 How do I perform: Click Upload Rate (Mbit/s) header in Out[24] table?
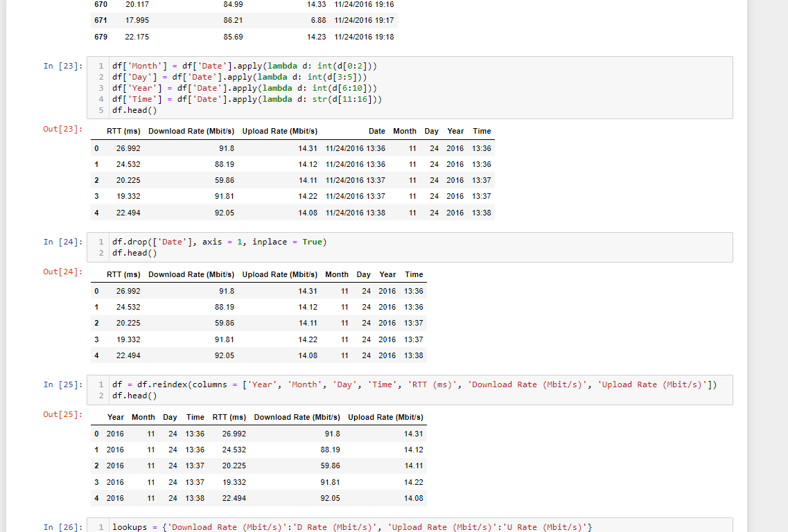click(280, 274)
